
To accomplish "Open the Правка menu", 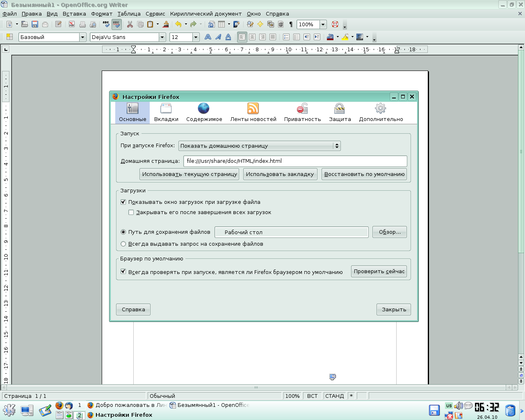I will [x=32, y=14].
